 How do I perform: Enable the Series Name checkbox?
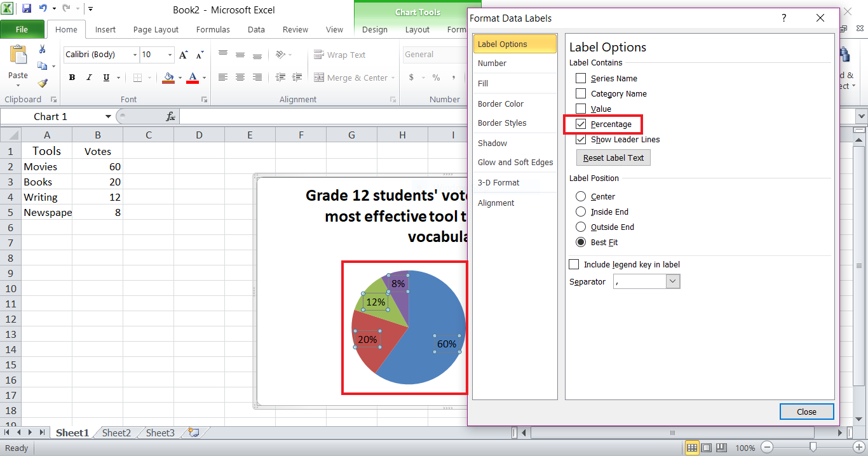pyautogui.click(x=580, y=77)
